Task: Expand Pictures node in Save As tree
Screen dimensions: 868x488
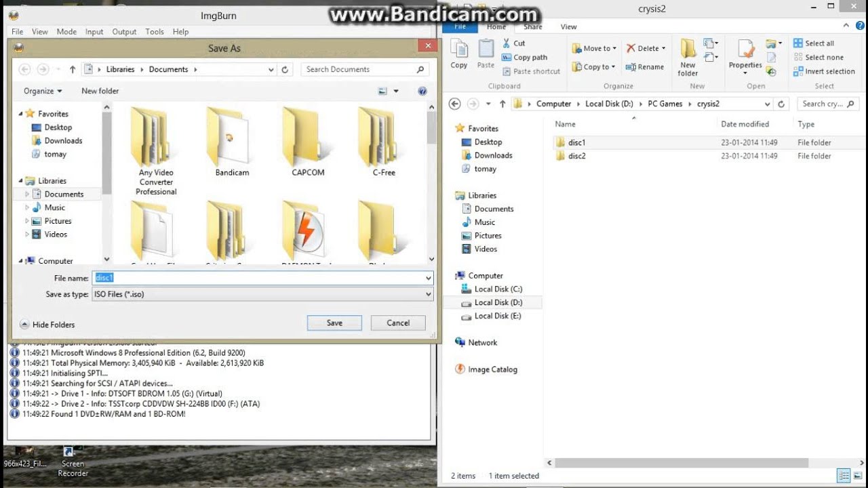Action: tap(27, 221)
